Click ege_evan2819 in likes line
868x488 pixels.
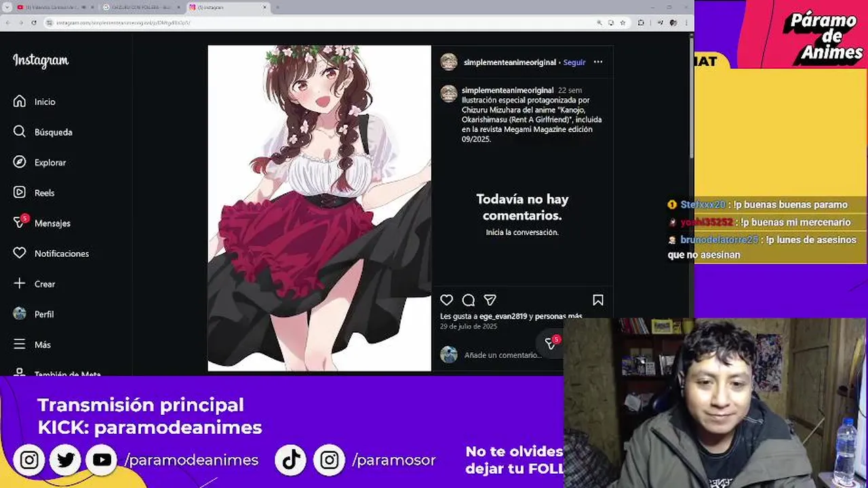click(x=503, y=317)
